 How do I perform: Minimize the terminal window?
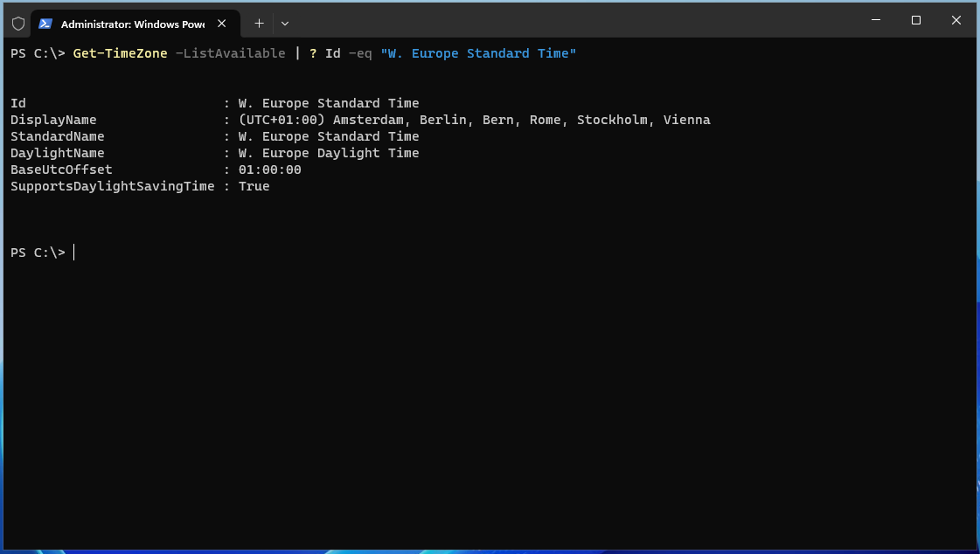875,19
